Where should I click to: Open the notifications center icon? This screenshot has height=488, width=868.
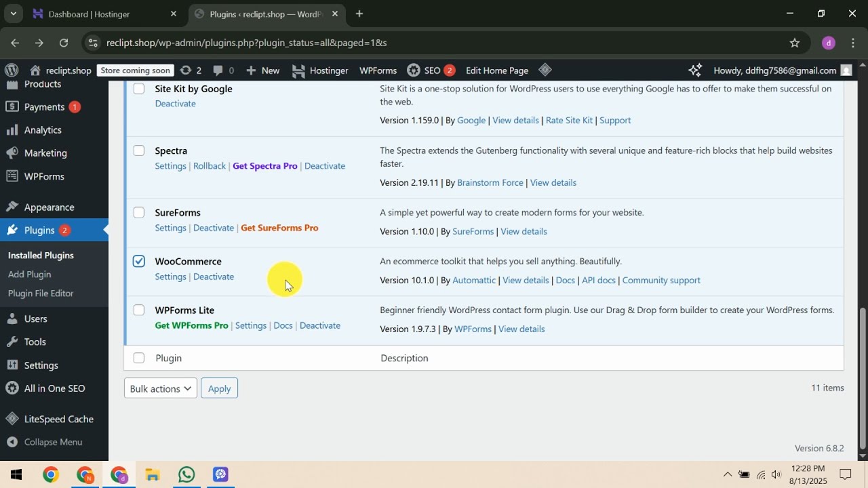click(x=846, y=474)
